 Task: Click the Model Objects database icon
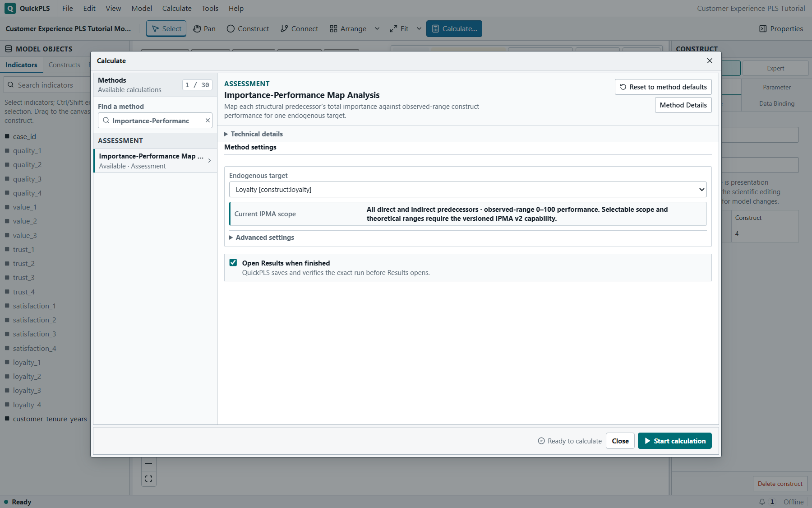[8, 49]
